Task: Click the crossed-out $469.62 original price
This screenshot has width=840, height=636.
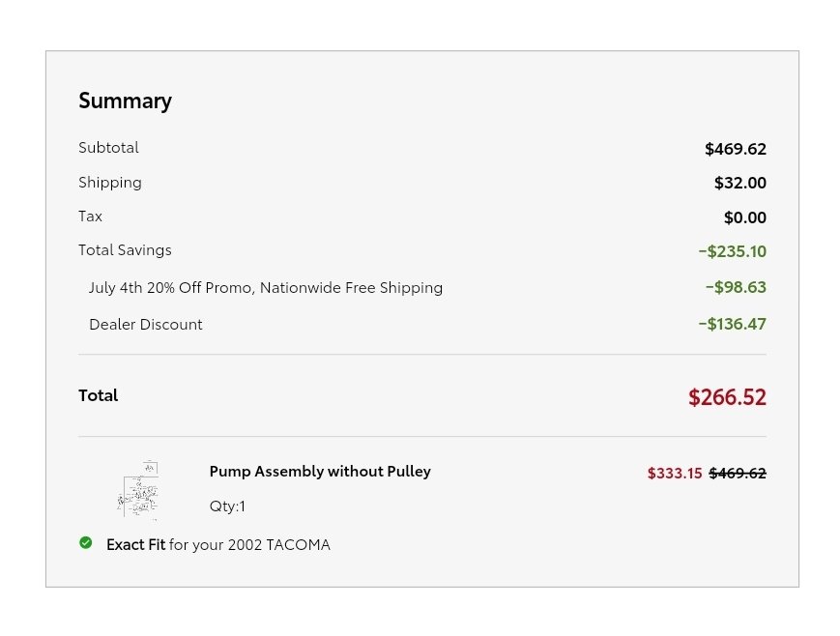Action: coord(738,473)
